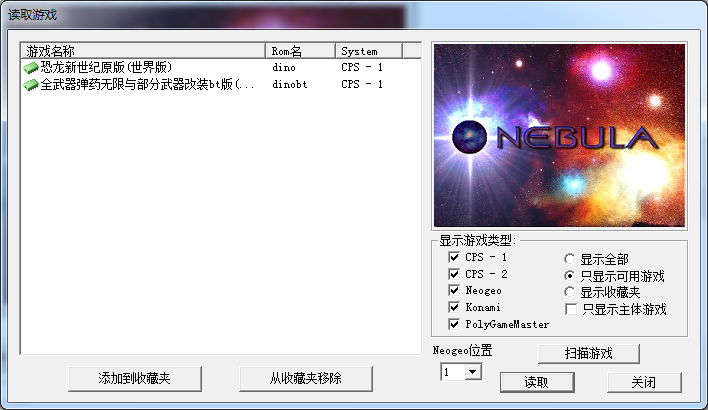This screenshot has width=708, height=410.
Task: Select the 全武器弹药无限与部分武器改装bt版 row
Action: point(221,84)
